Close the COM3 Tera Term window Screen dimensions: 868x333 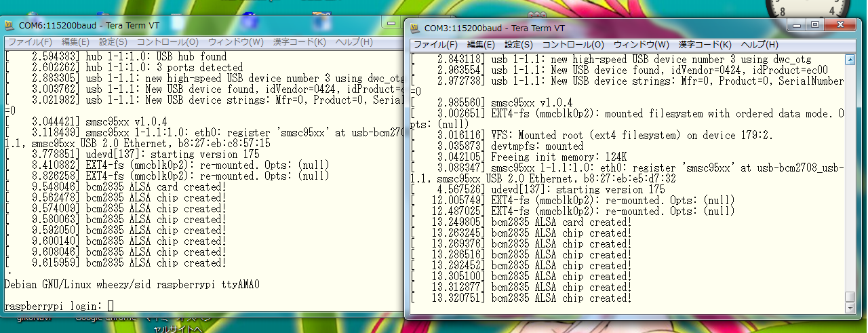click(x=841, y=24)
